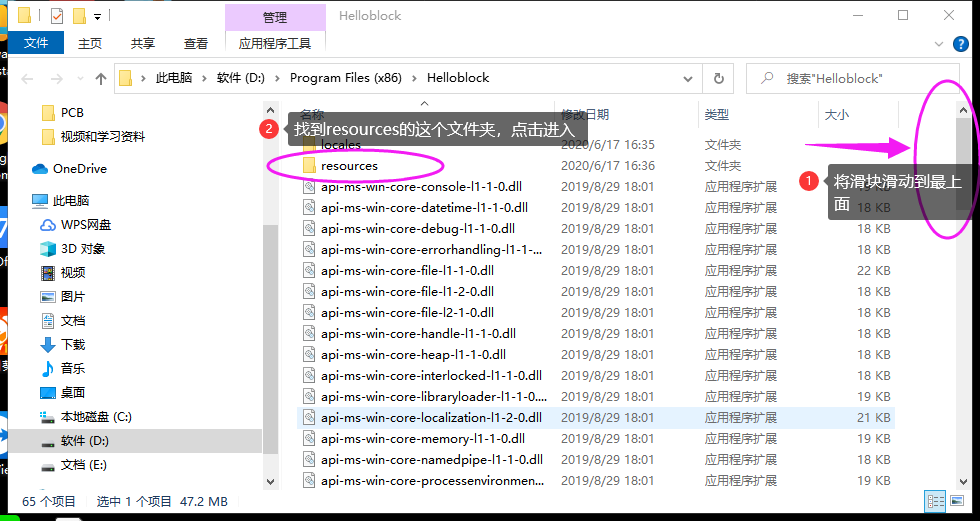Expand the ribbon using the chevron

click(x=937, y=44)
